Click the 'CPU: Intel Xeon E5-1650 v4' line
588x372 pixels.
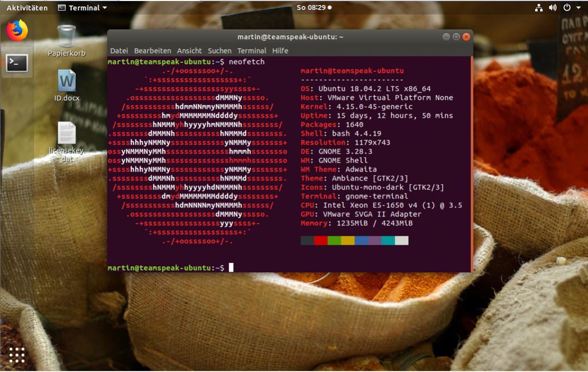381,205
